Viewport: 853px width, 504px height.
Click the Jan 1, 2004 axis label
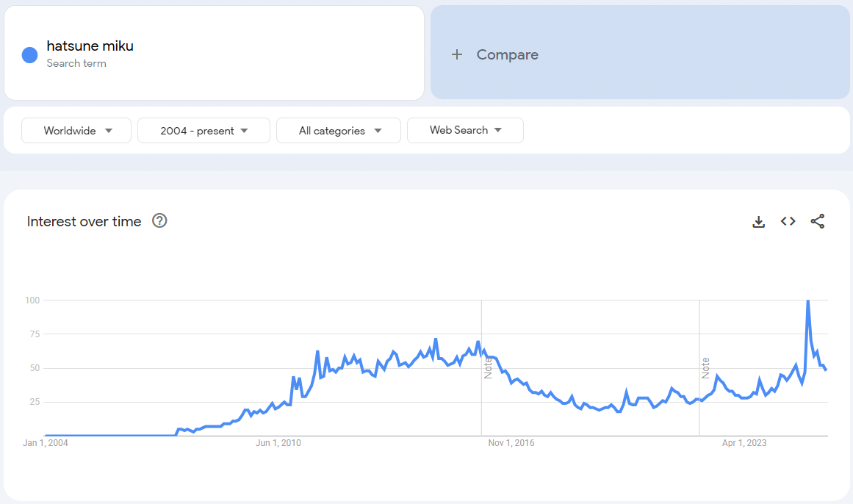tap(45, 443)
